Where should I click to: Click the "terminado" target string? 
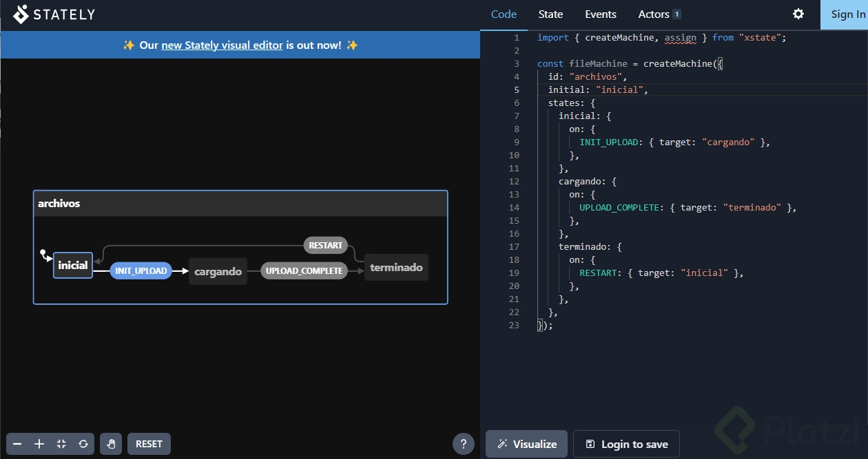[x=752, y=207]
